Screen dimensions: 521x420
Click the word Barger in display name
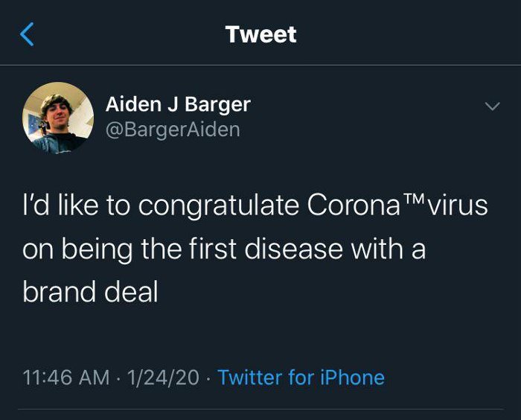coord(218,104)
